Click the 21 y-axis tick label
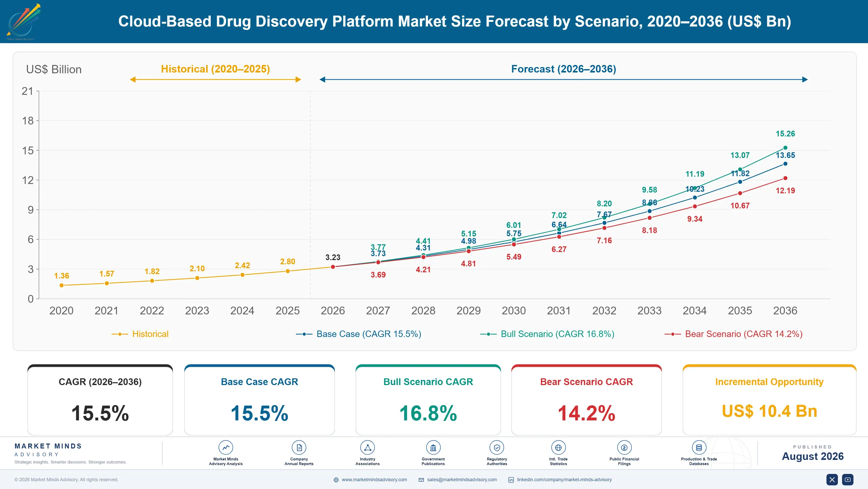Screen dimensions: 868x489 click(28, 91)
